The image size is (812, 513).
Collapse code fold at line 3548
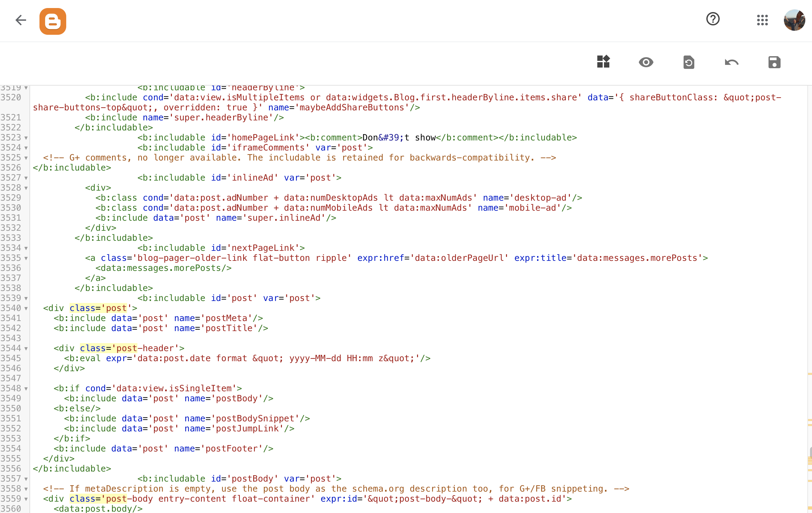pos(26,389)
